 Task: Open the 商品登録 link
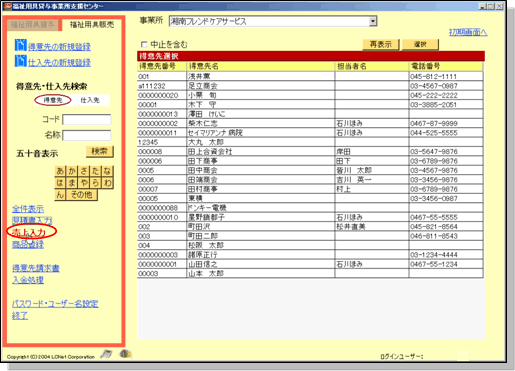(28, 244)
